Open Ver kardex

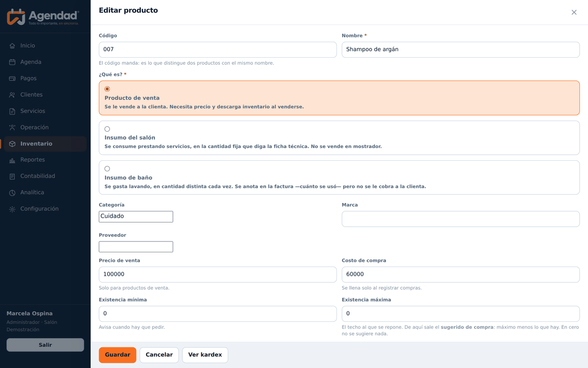coord(205,355)
